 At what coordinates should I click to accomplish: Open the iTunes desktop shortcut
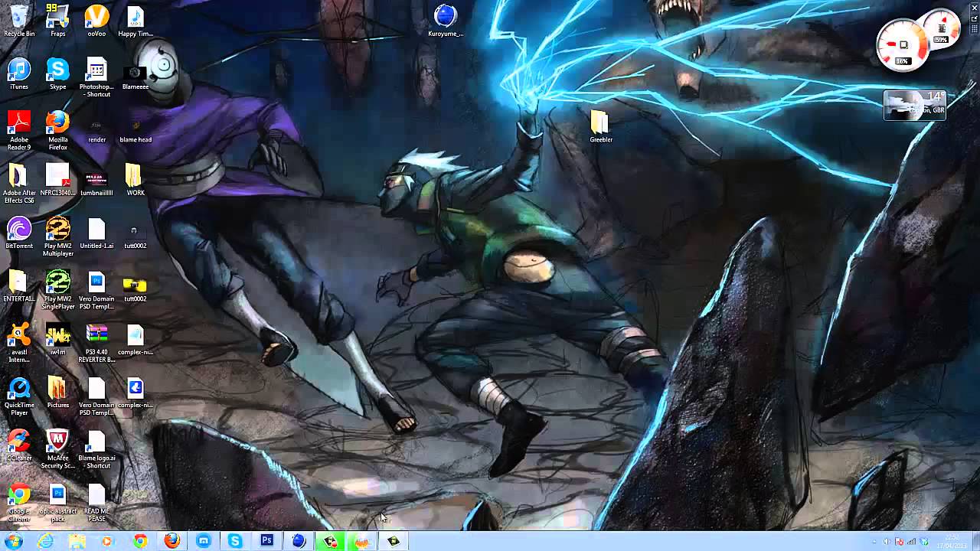(x=19, y=74)
